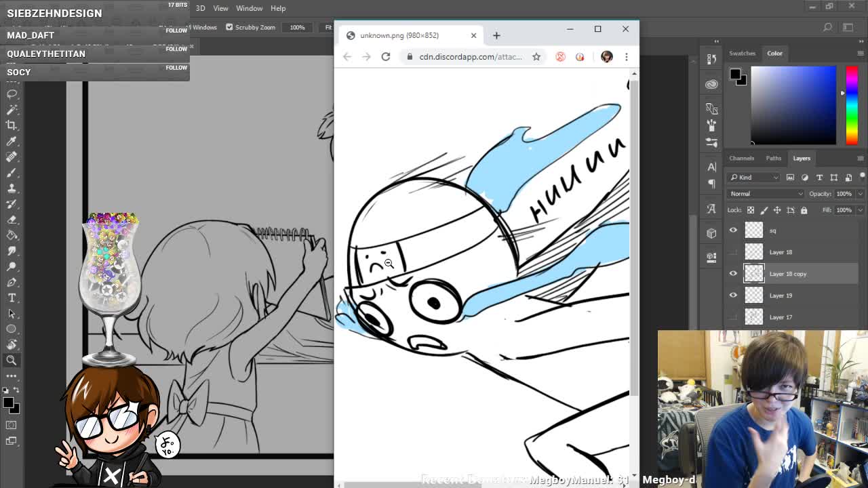Screen dimensions: 868x488
Task: Open the 3D panel icon
Action: point(711,233)
